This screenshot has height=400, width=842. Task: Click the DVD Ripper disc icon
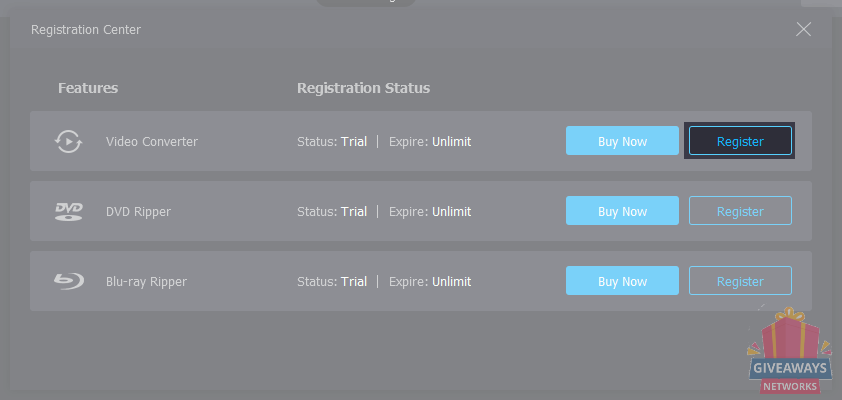(69, 212)
